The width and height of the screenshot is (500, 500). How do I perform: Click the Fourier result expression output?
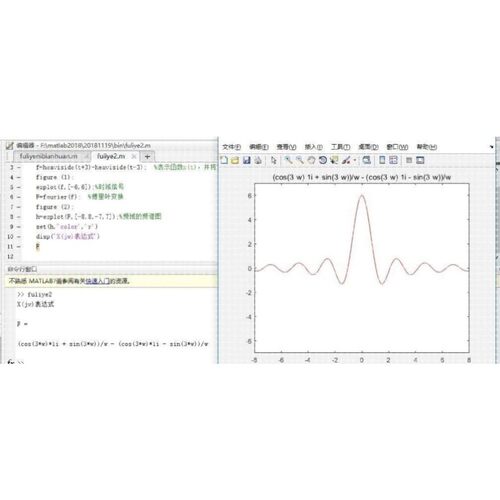[113, 344]
